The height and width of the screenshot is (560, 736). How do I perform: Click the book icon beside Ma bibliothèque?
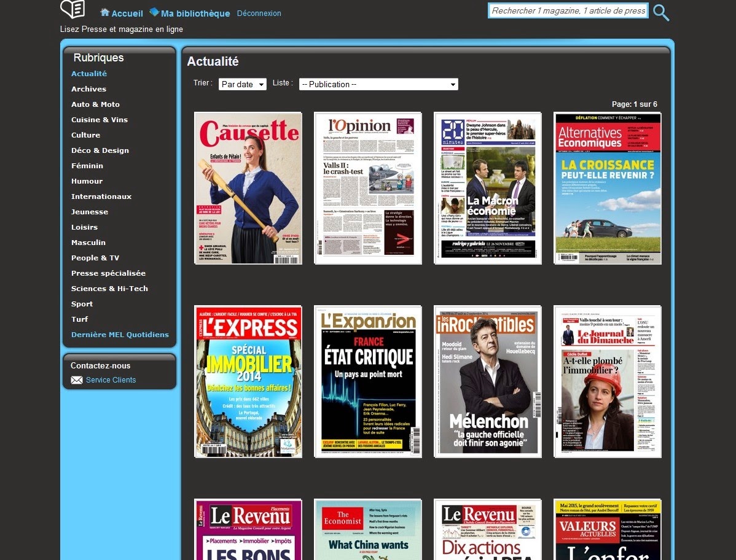pos(154,12)
